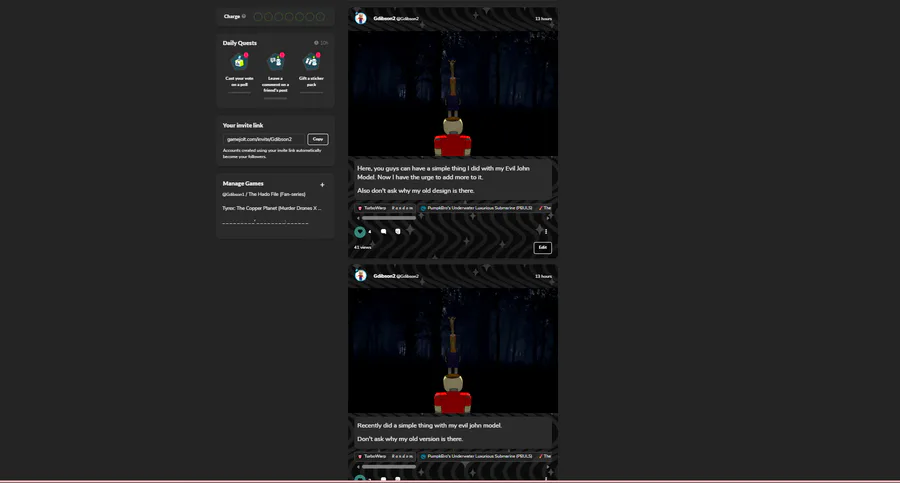Open the Gdibson2 profile from the Evil John Model post
Viewport: 900px width, 483px height.
pyautogui.click(x=396, y=18)
